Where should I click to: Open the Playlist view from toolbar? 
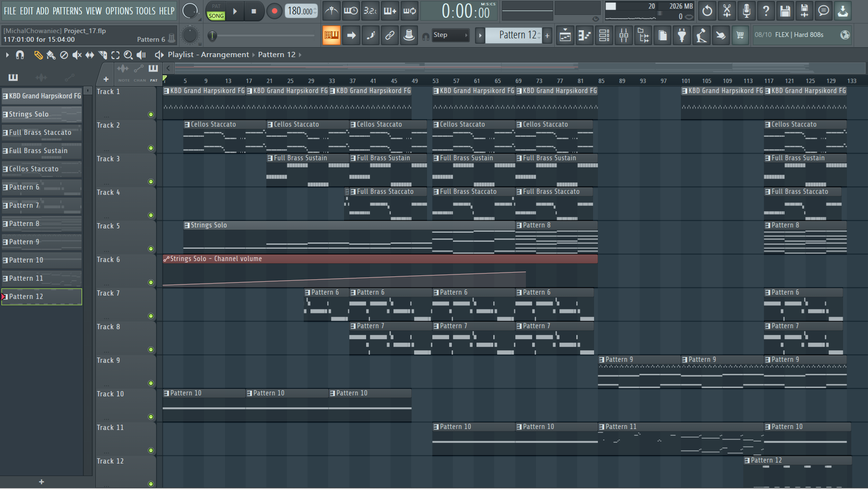pos(565,35)
